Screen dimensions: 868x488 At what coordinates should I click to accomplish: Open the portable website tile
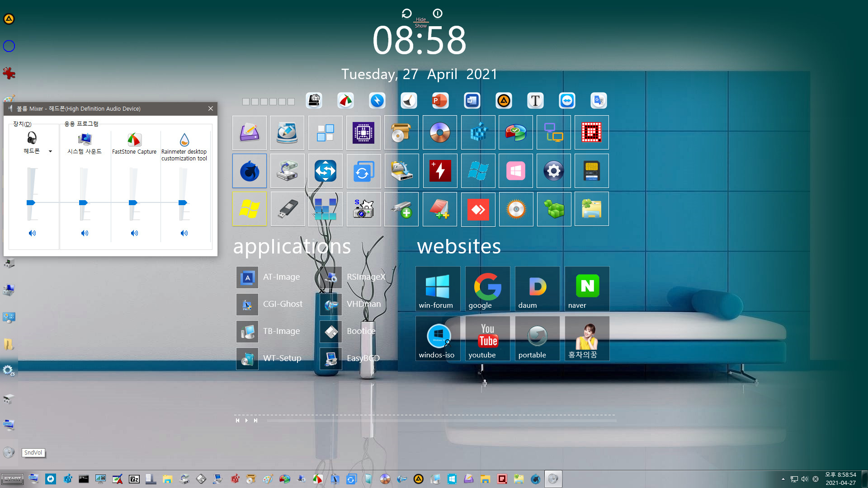(x=538, y=338)
